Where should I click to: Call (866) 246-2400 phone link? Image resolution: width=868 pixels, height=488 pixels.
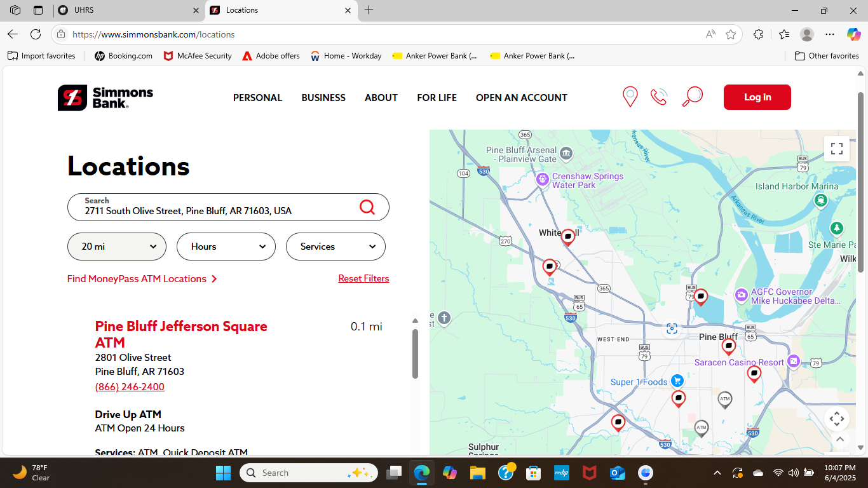[130, 387]
